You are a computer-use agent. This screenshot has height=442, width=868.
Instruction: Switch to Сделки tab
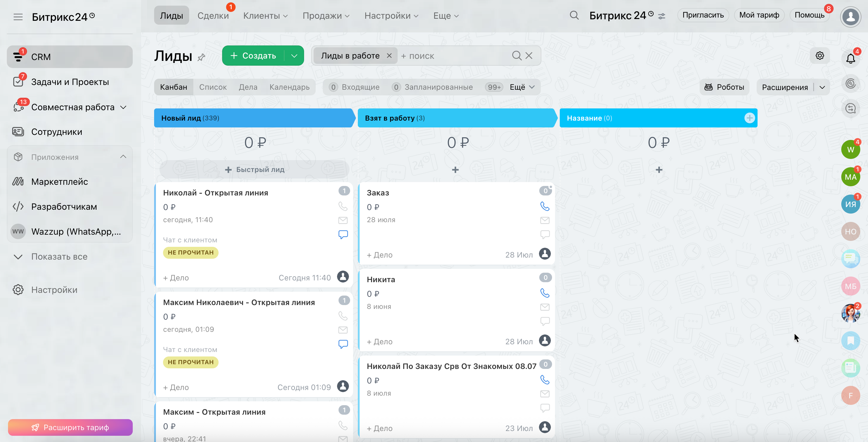click(x=213, y=15)
